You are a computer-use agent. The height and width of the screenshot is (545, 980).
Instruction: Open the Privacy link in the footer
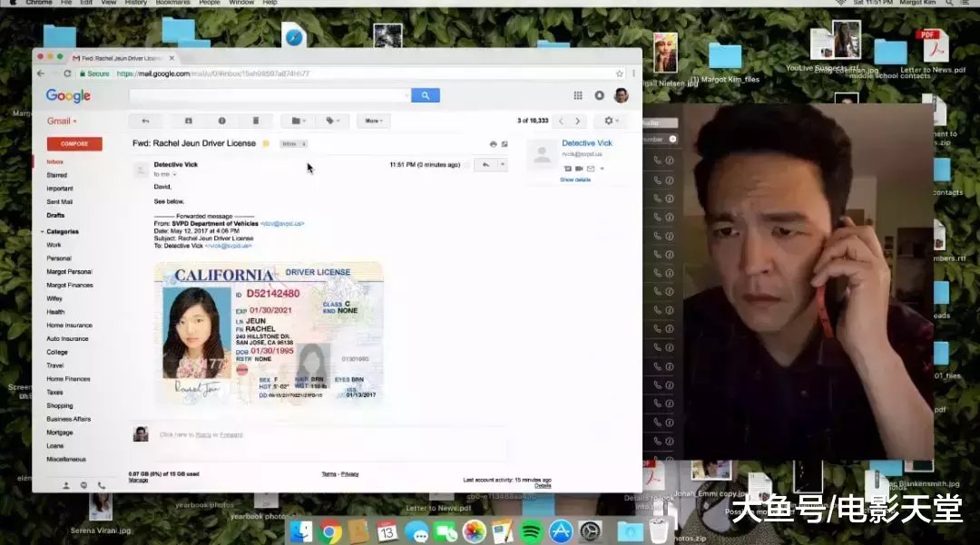click(350, 474)
